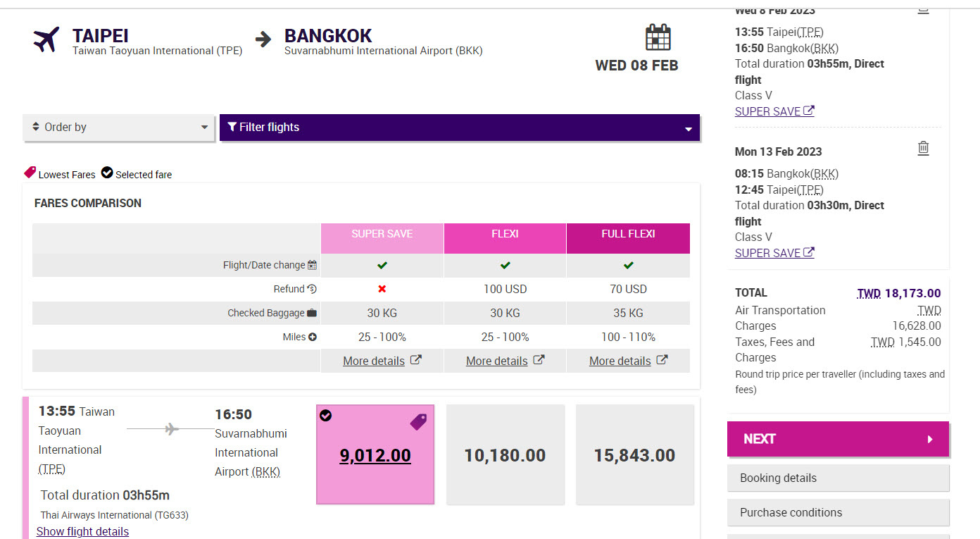Click the Mon 13 Feb 2023 date heading
The image size is (980, 539).
coord(779,151)
